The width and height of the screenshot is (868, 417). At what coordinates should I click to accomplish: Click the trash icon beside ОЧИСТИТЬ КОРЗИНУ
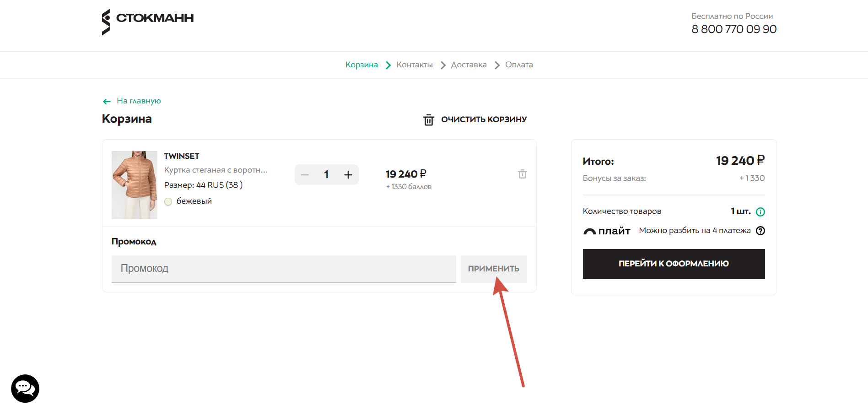(x=428, y=119)
